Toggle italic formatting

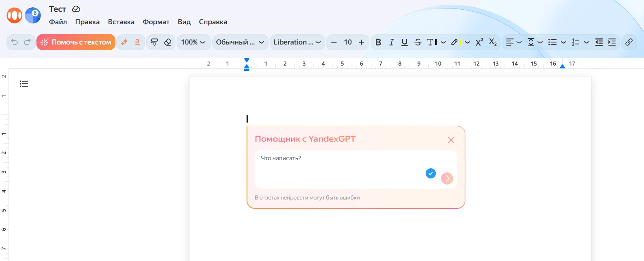coord(391,42)
